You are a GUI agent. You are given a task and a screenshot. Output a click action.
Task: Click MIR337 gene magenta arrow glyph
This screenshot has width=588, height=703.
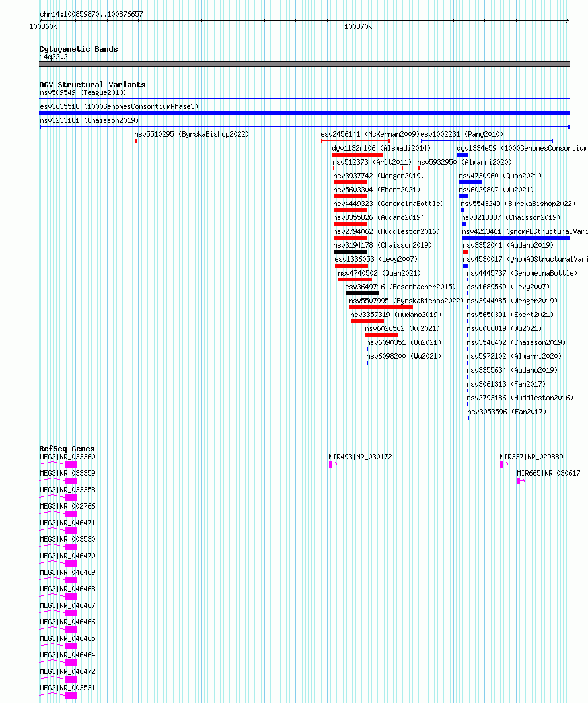click(x=504, y=464)
